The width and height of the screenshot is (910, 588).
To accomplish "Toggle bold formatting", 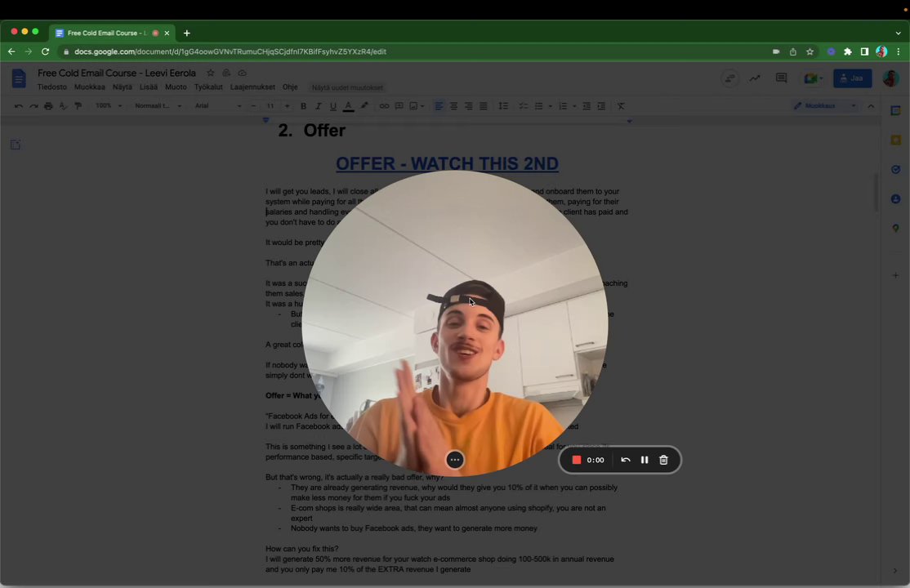I will click(x=303, y=106).
